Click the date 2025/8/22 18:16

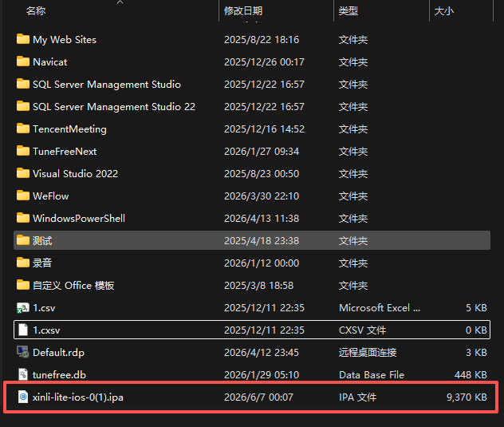pos(262,40)
